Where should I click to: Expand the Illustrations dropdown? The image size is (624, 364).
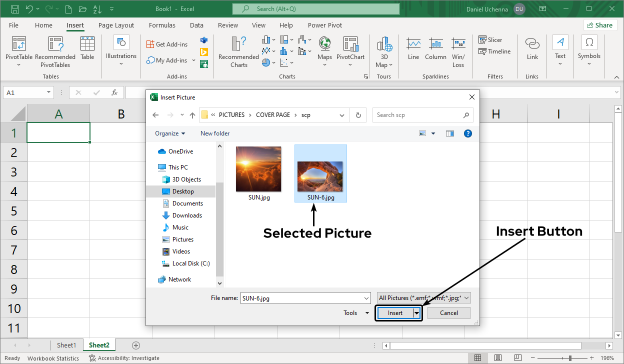121,63
